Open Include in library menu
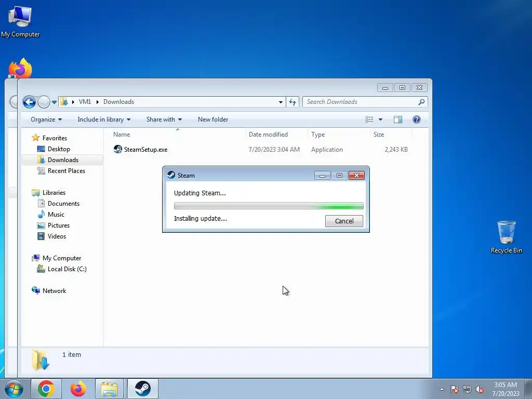 (104, 119)
